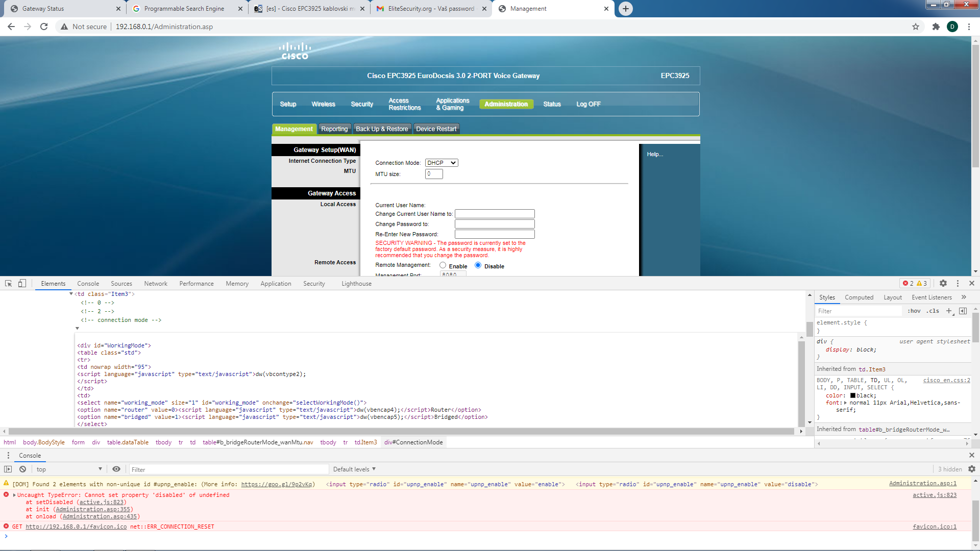Screen dimensions: 980x551
Task: Open the Chrome profile avatar D
Action: click(952, 27)
